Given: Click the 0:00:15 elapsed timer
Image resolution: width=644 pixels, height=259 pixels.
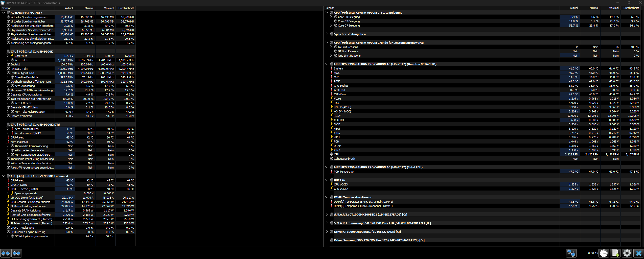Looking at the screenshot, I should point(593,253).
